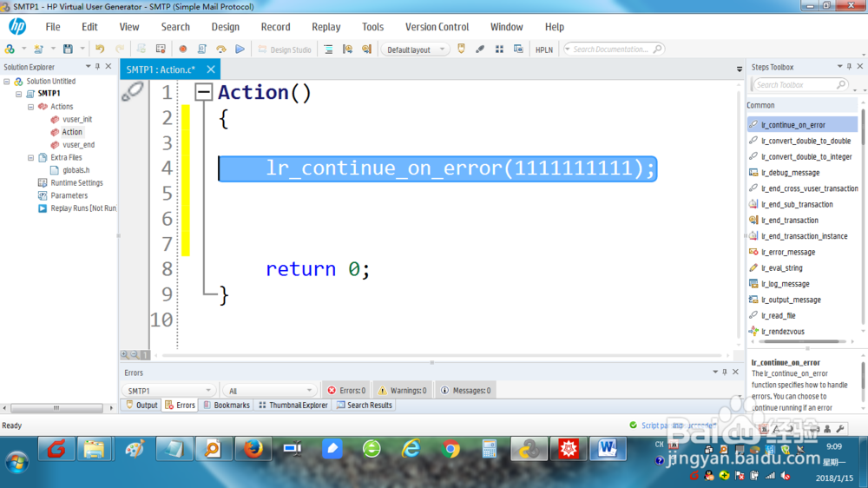The height and width of the screenshot is (488, 868).
Task: Toggle the Errors: 0 filter button
Action: 346,391
